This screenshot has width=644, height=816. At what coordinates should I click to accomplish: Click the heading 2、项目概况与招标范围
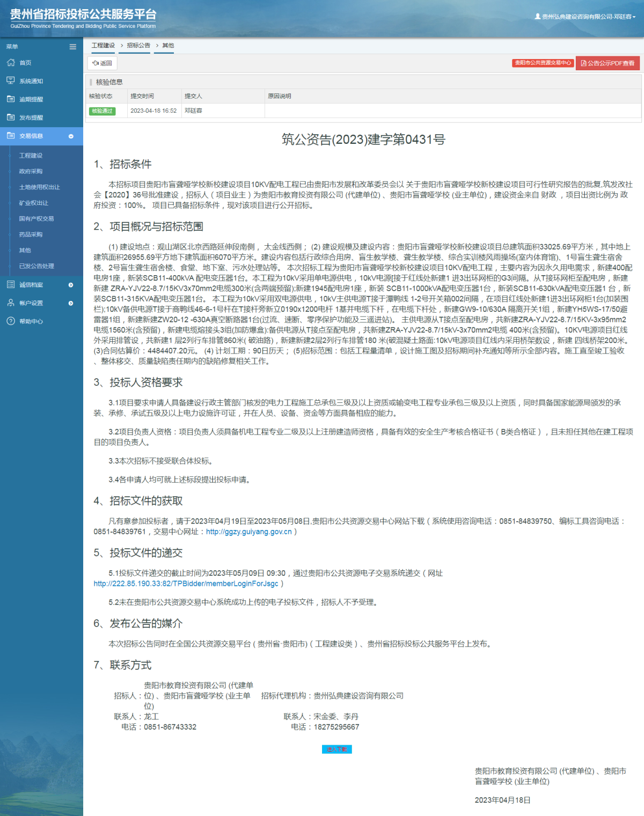tap(148, 226)
